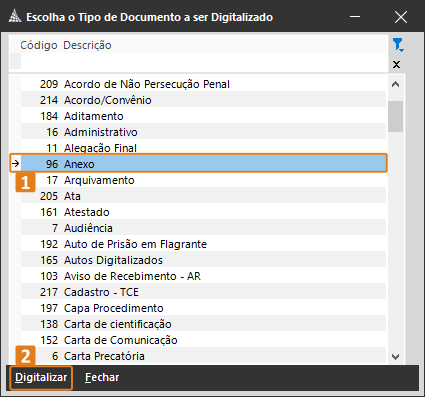425x397 pixels.
Task: Sort by the Código column header
Action: (39, 45)
